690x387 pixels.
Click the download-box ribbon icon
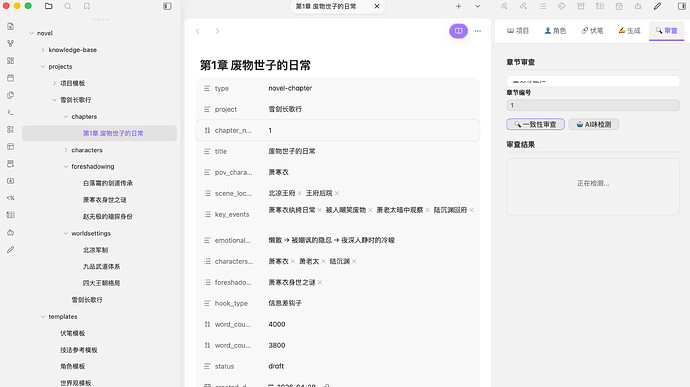tap(11, 181)
